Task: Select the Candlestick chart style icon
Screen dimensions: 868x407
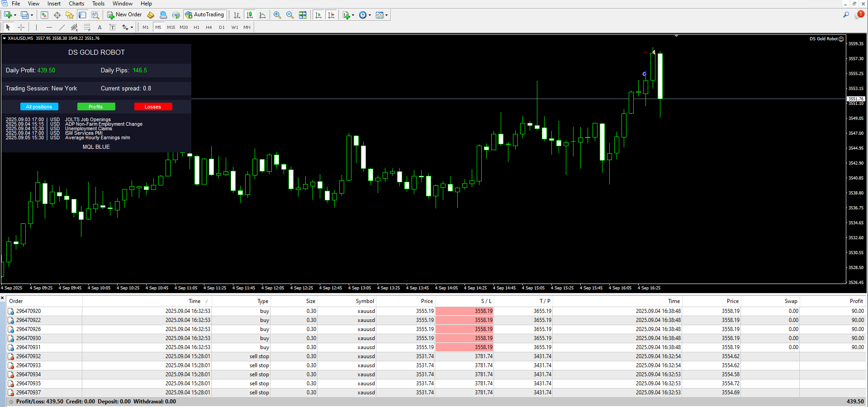Action: click(249, 14)
